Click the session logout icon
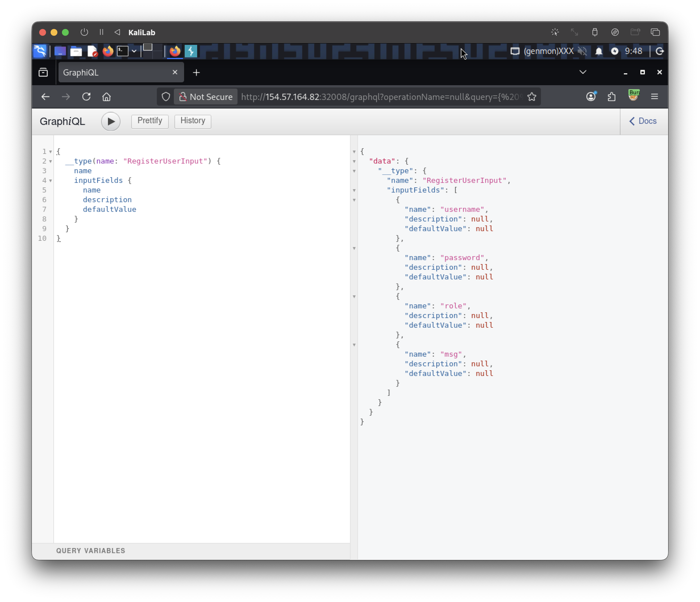The image size is (700, 602). (659, 51)
